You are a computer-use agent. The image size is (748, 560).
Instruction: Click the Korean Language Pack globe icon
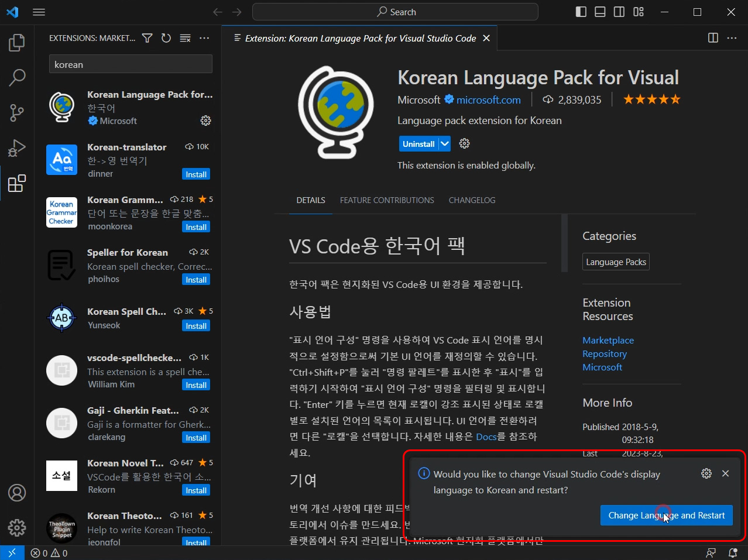click(335, 112)
